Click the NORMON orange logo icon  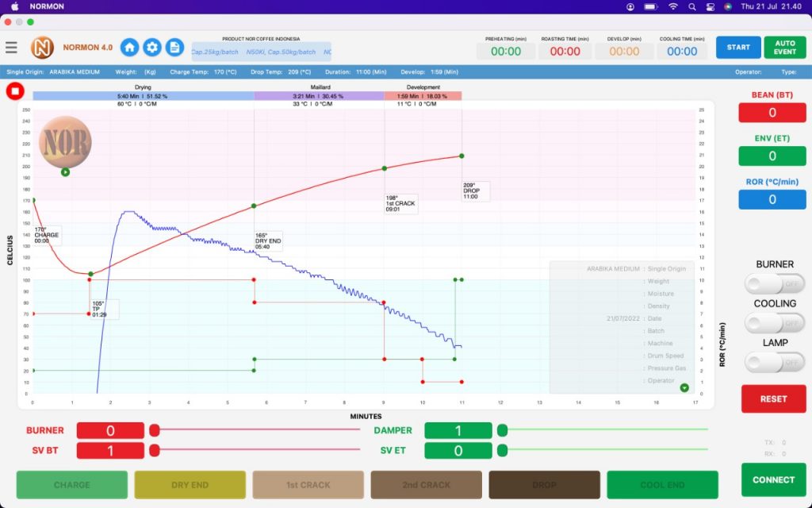point(42,48)
